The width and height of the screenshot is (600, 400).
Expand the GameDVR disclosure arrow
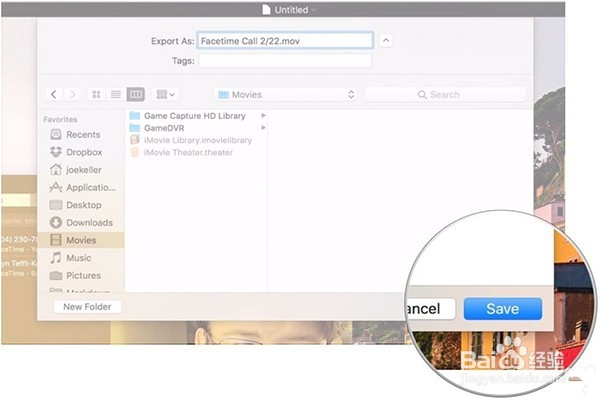point(263,127)
